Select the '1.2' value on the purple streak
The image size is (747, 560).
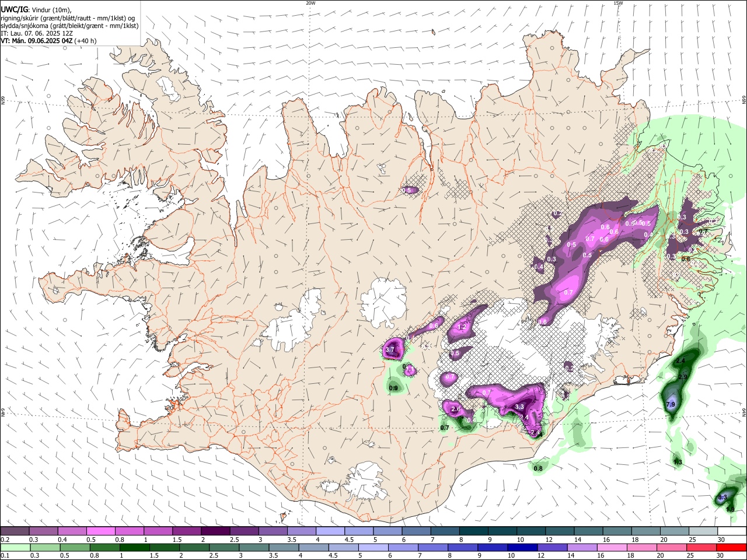tap(462, 327)
